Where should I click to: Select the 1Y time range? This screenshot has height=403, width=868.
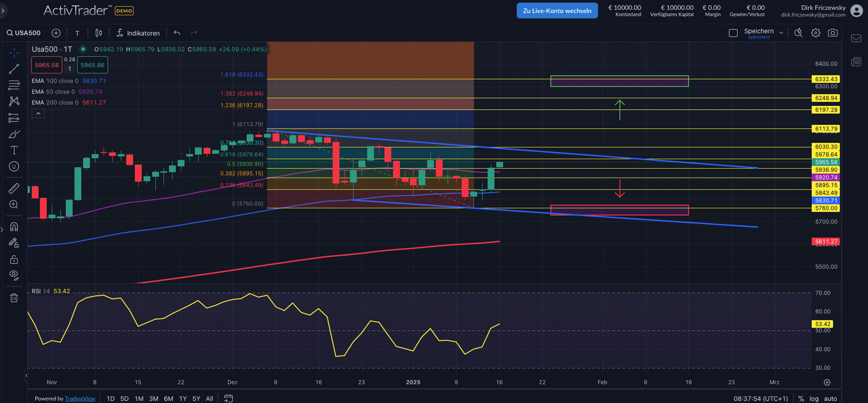pos(182,399)
